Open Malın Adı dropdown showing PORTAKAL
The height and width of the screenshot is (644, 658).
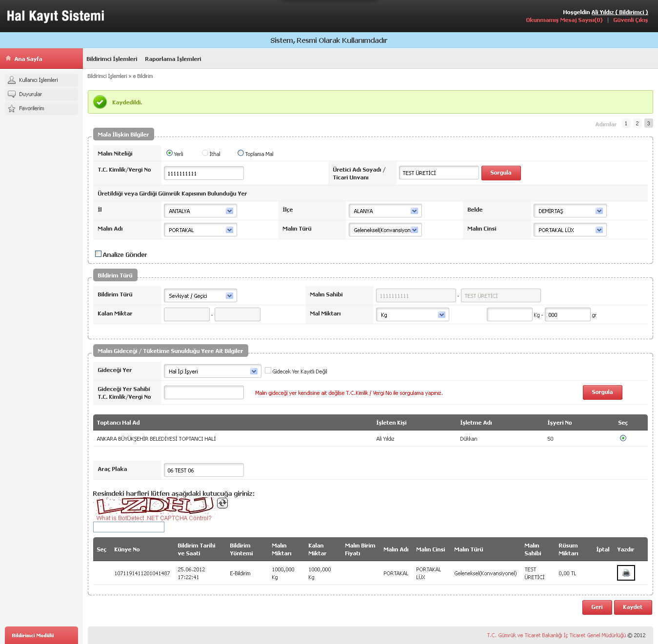tap(200, 230)
